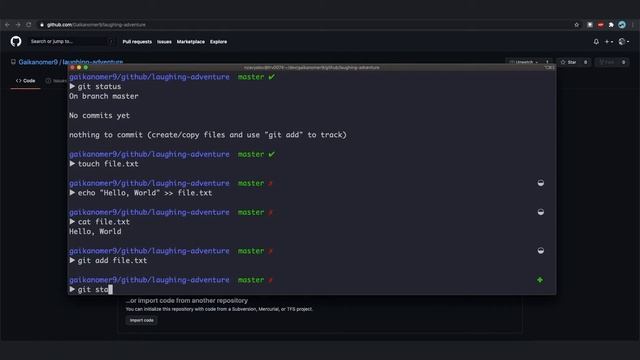Click the terminal title bar path text

tap(311, 68)
